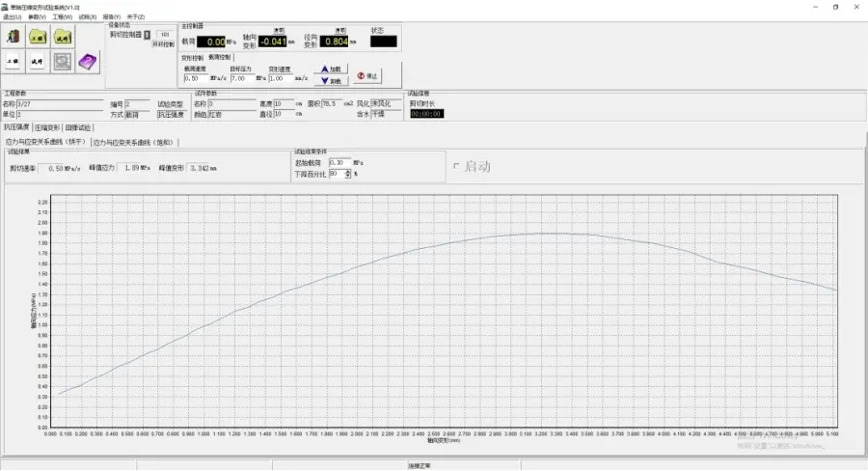Click the target pressure field showing 7.00

[242, 79]
